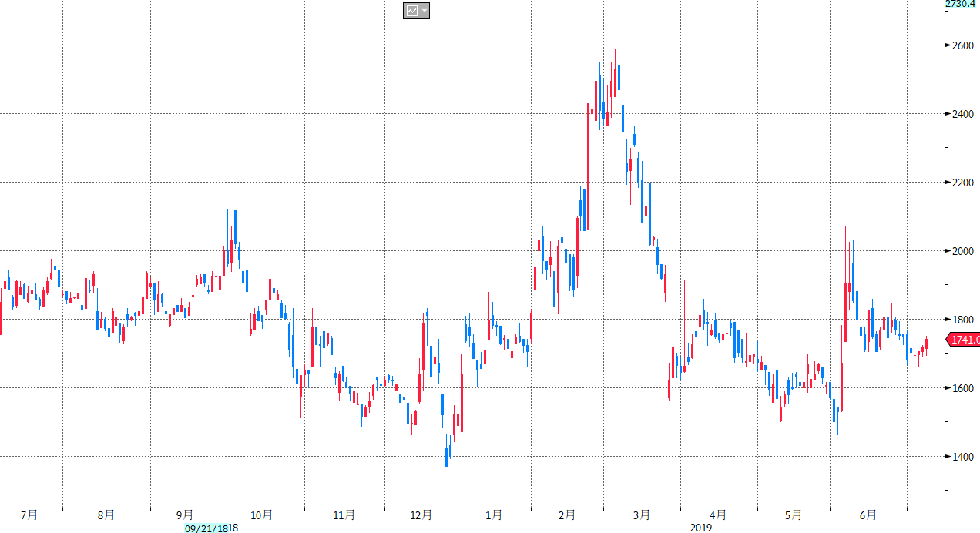Select the 11月 label on time axis
The height and width of the screenshot is (533, 980).
coord(344,515)
